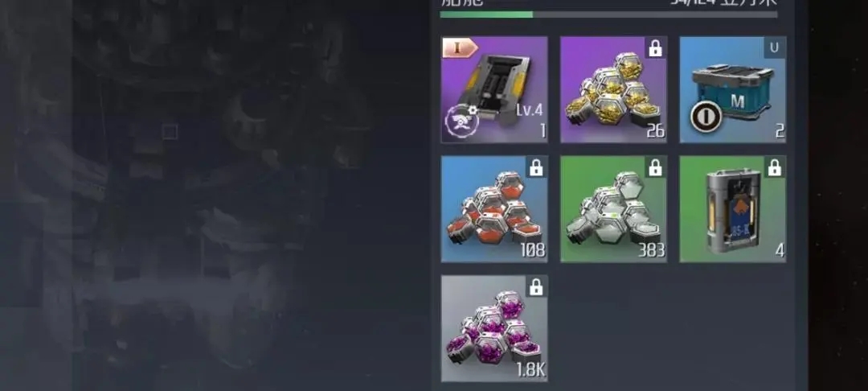Pick the red ore stack of 108
This screenshot has width=868, height=391.
tap(494, 209)
